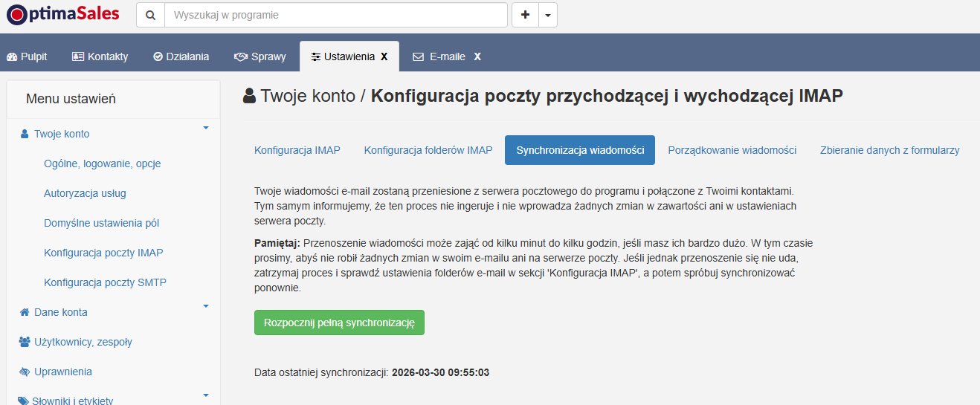Click the search magnifier icon
This screenshot has height=405, width=980.
(x=150, y=15)
